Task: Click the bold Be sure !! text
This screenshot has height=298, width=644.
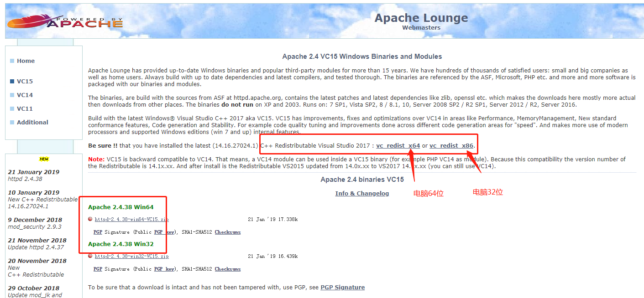Action: pos(103,146)
